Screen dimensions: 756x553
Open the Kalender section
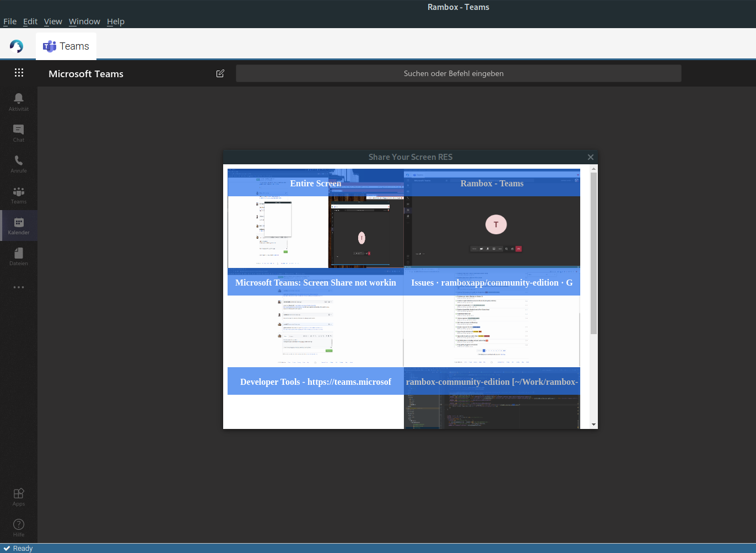coord(19,226)
